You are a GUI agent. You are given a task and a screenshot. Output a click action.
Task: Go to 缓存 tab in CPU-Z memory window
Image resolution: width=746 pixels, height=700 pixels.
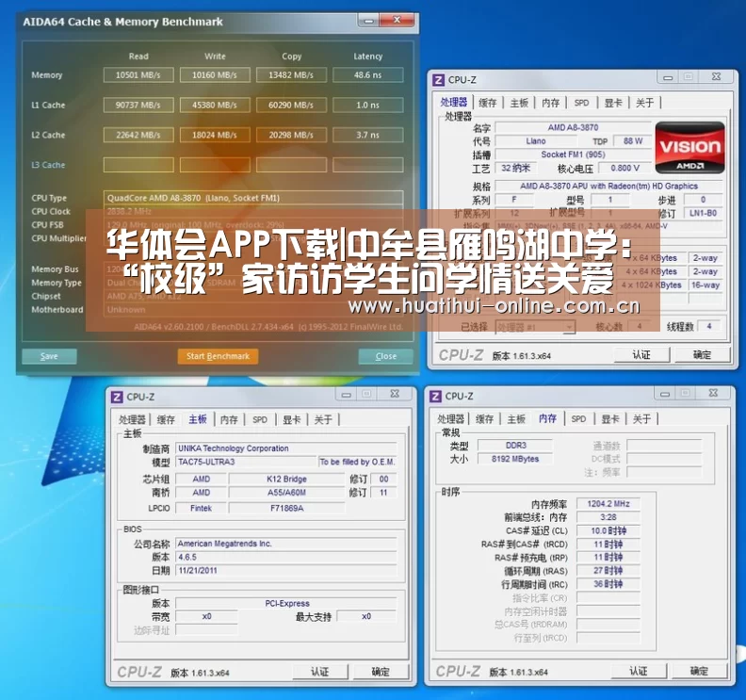(x=484, y=418)
